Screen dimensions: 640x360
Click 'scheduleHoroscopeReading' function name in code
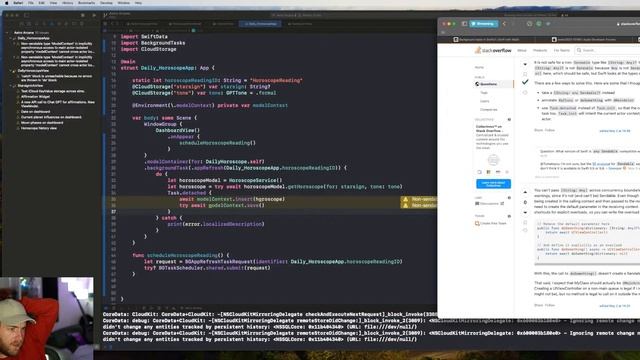tap(182, 256)
